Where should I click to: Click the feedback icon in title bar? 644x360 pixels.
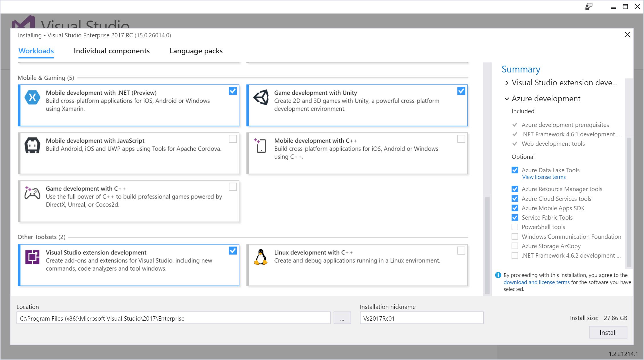click(589, 7)
